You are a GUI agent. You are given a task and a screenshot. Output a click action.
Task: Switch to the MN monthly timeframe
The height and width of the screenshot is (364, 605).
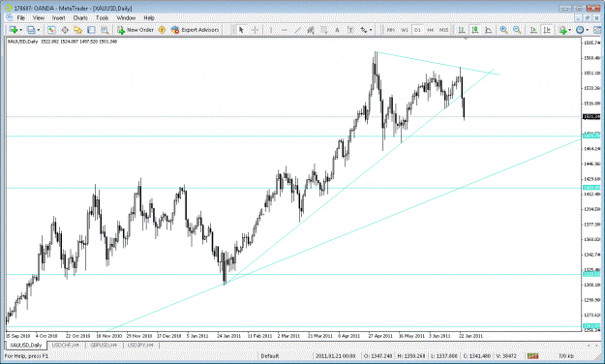tap(390, 30)
